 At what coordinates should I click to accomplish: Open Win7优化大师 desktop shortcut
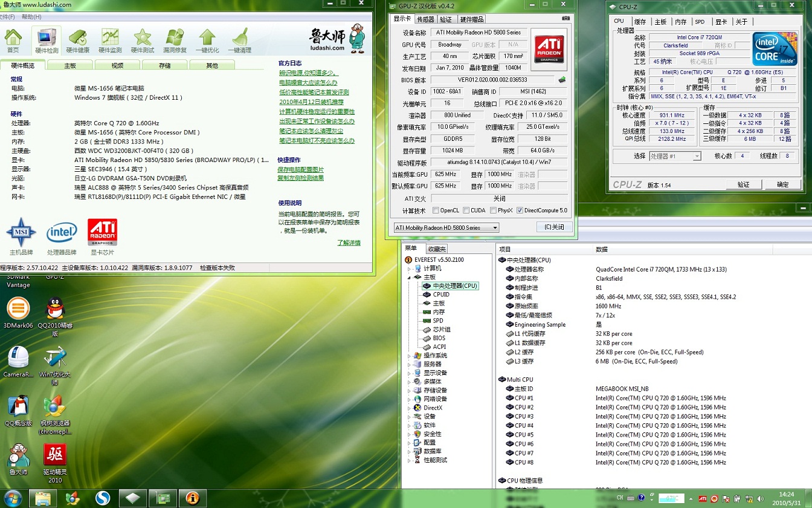(x=55, y=366)
